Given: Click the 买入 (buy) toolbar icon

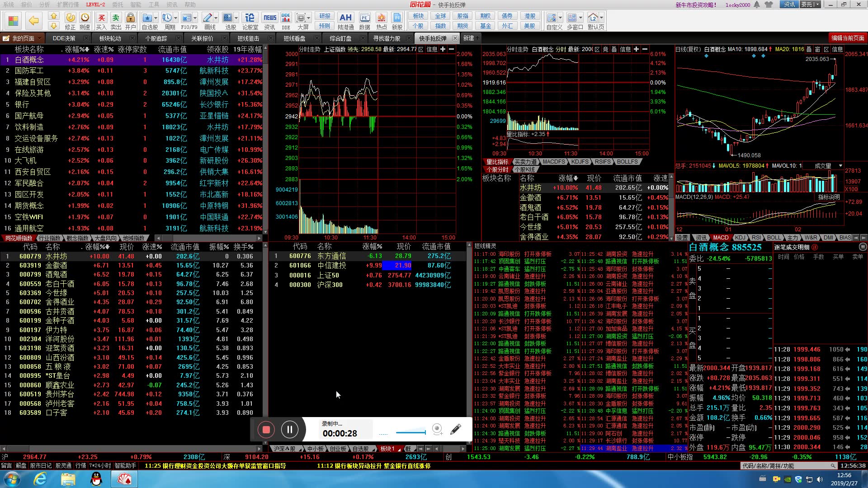Looking at the screenshot, I should [x=101, y=18].
